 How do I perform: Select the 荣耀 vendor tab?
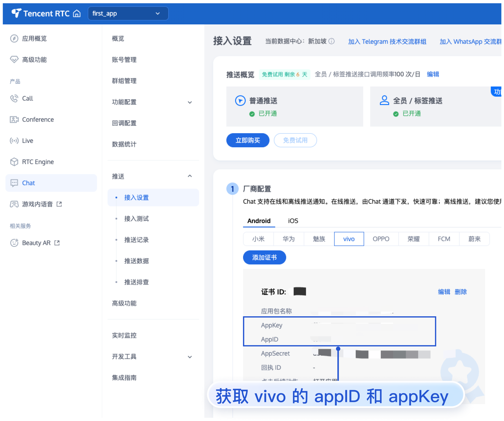click(414, 239)
